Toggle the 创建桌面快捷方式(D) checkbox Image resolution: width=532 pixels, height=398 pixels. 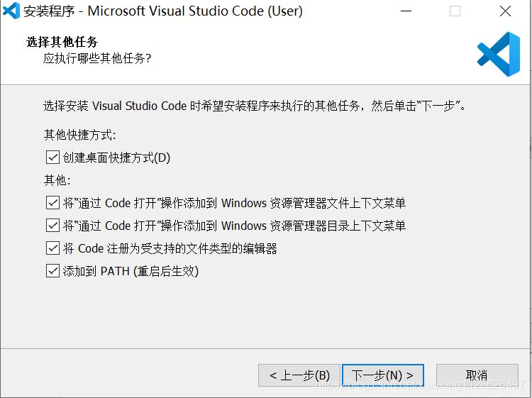point(52,157)
